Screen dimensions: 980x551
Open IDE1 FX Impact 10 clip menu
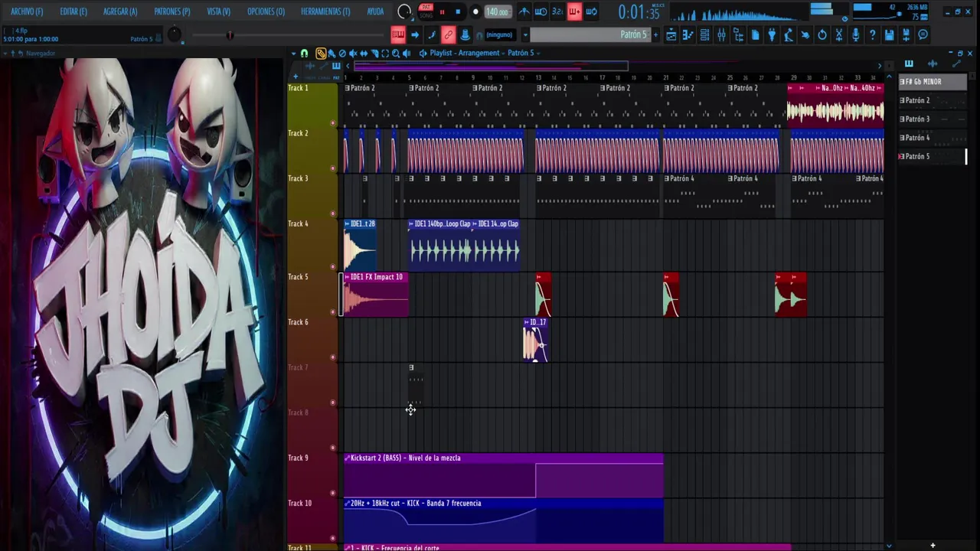coord(347,277)
